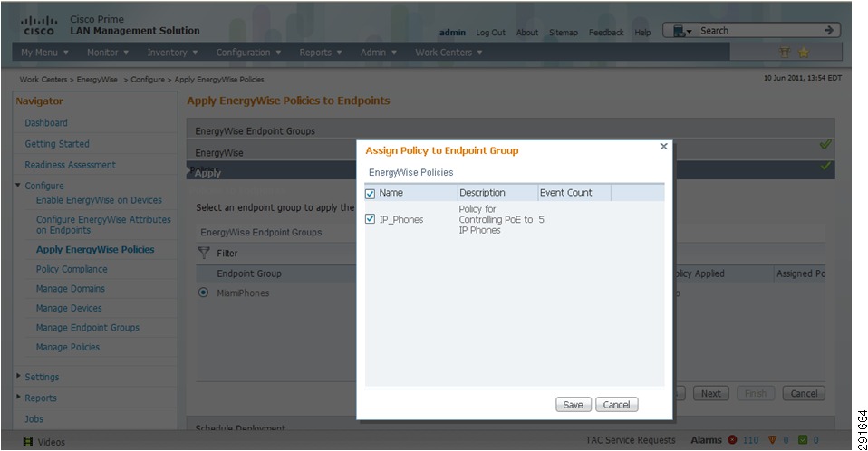Viewport: 868px width, 451px height.
Task: Click Configure in the breadcrumb
Action: tap(148, 79)
